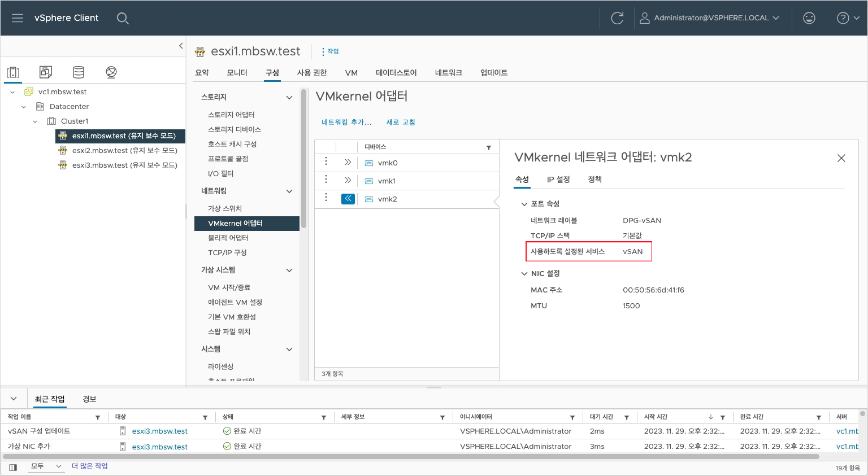
Task: Collapse details for vmk2
Action: (x=348, y=199)
